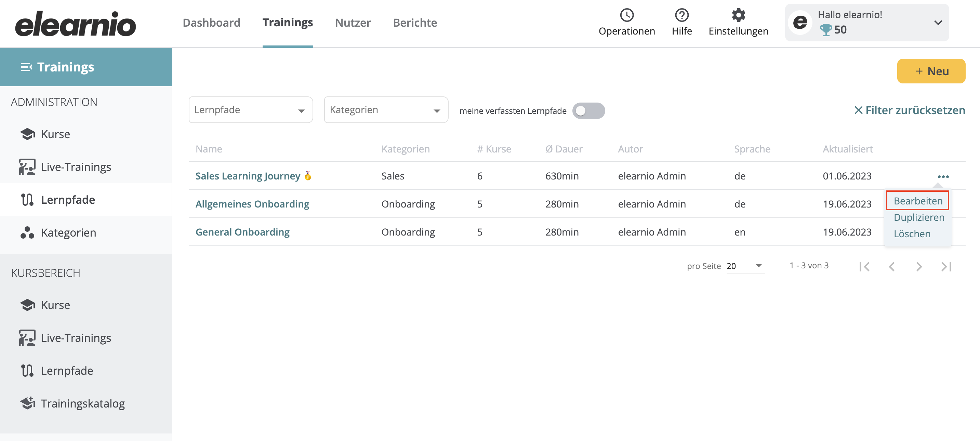The width and height of the screenshot is (980, 441).
Task: Go to last page of results
Action: 946,266
